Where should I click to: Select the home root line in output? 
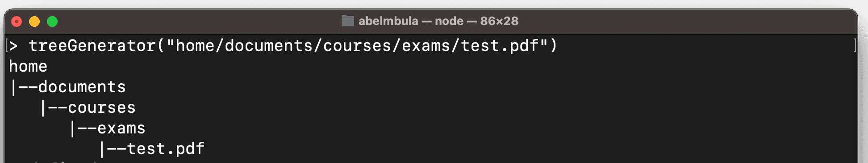(28, 66)
